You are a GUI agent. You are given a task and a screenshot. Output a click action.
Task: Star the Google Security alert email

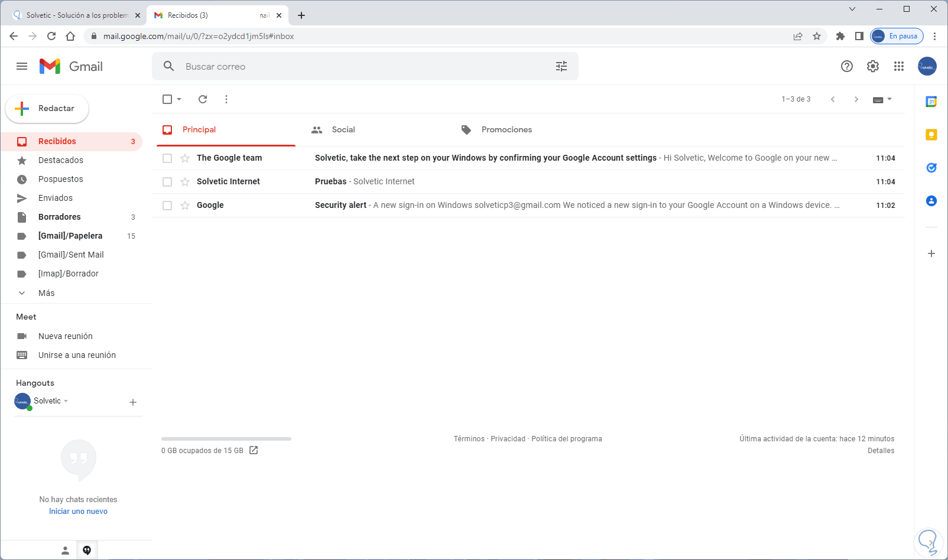pos(185,206)
